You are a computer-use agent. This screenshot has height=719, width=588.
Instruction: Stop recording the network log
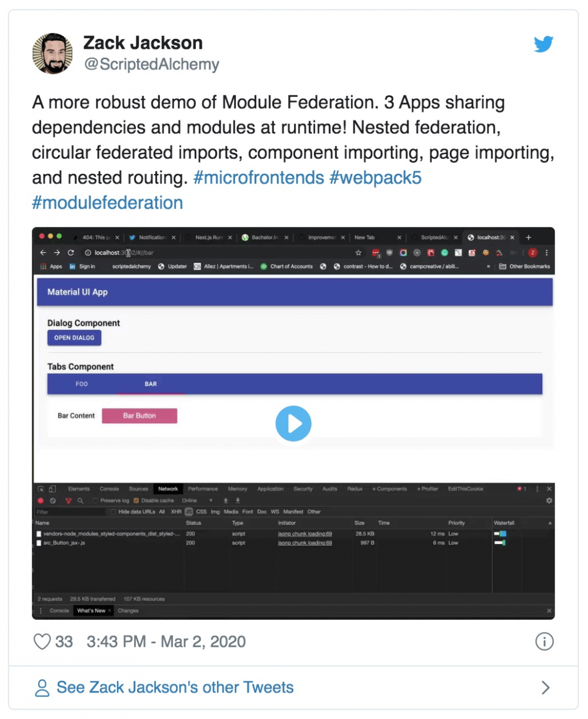click(x=41, y=500)
